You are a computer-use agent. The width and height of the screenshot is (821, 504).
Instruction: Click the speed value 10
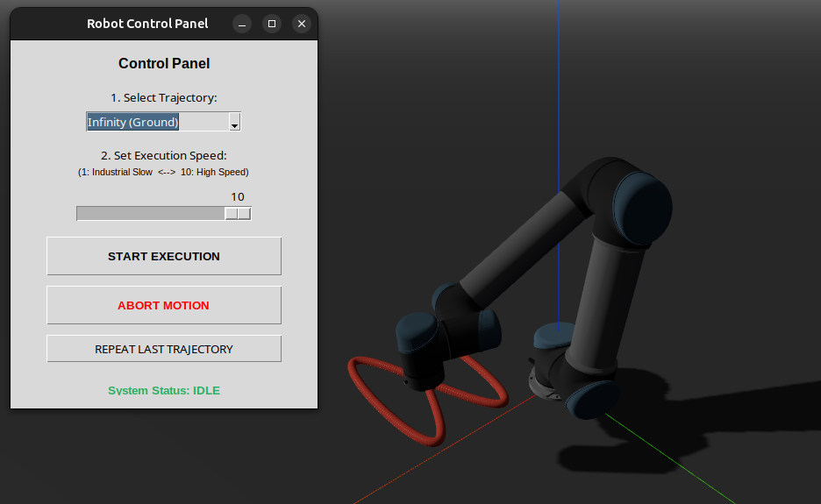pos(238,197)
